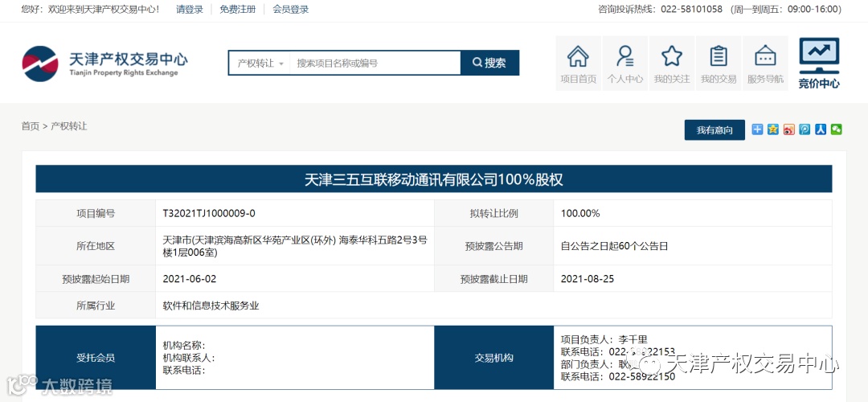The width and height of the screenshot is (868, 402).
Task: Click the 预披露公告期 label cell
Action: pyautogui.click(x=493, y=246)
